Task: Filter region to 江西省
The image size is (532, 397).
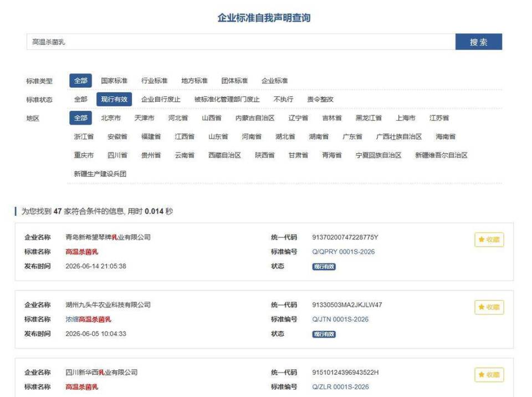Action: [x=185, y=137]
